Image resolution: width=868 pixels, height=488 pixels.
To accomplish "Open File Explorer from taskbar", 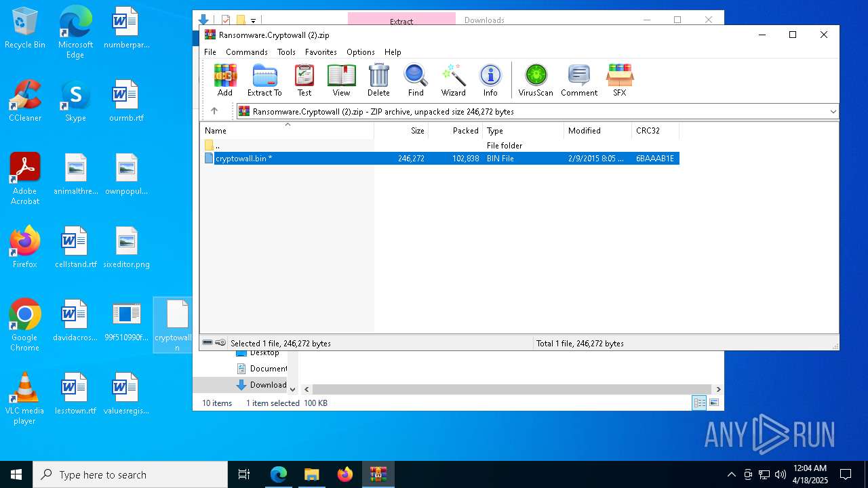I will click(x=311, y=474).
